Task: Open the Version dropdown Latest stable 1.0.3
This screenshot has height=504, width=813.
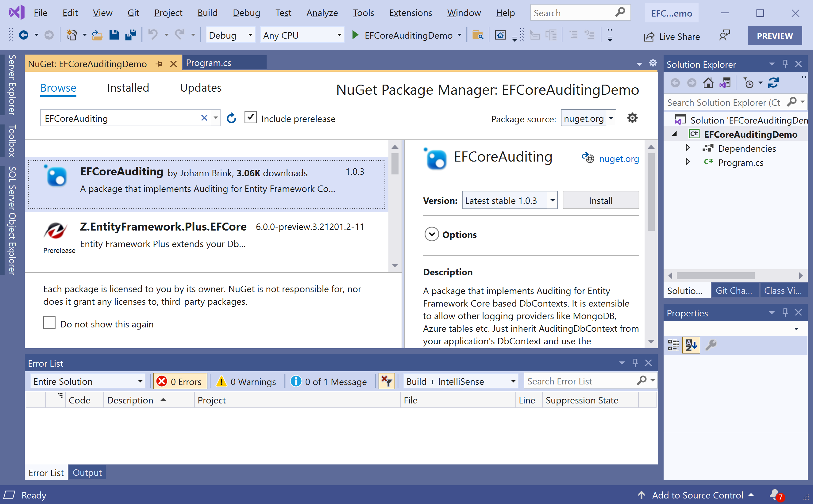Action: click(x=509, y=200)
